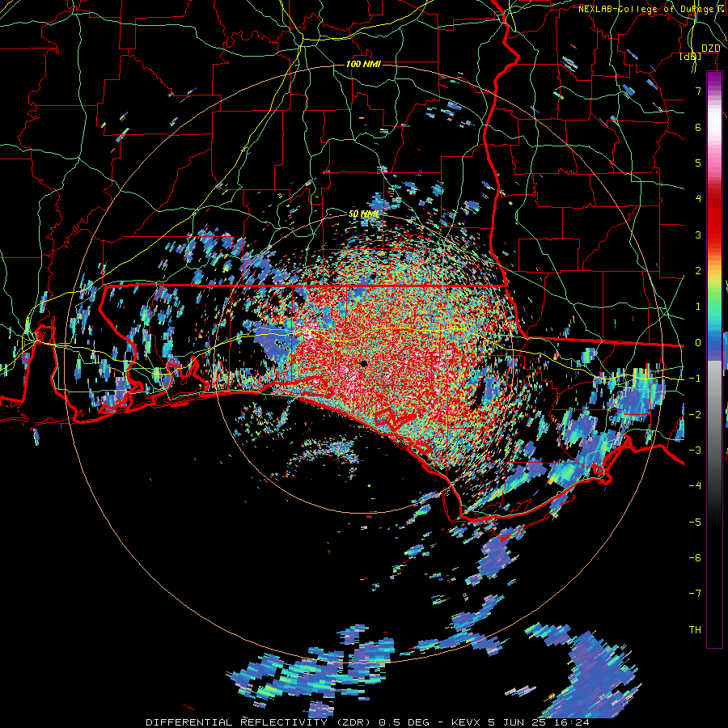728x728 pixels.
Task: Click the "3" value on color scale
Action: [698, 235]
